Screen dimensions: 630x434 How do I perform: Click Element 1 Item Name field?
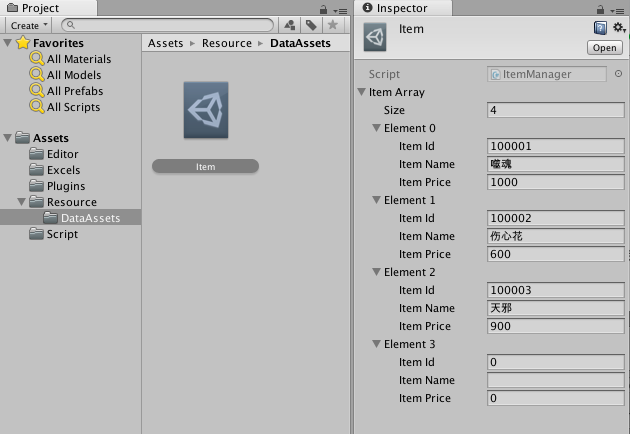click(556, 236)
